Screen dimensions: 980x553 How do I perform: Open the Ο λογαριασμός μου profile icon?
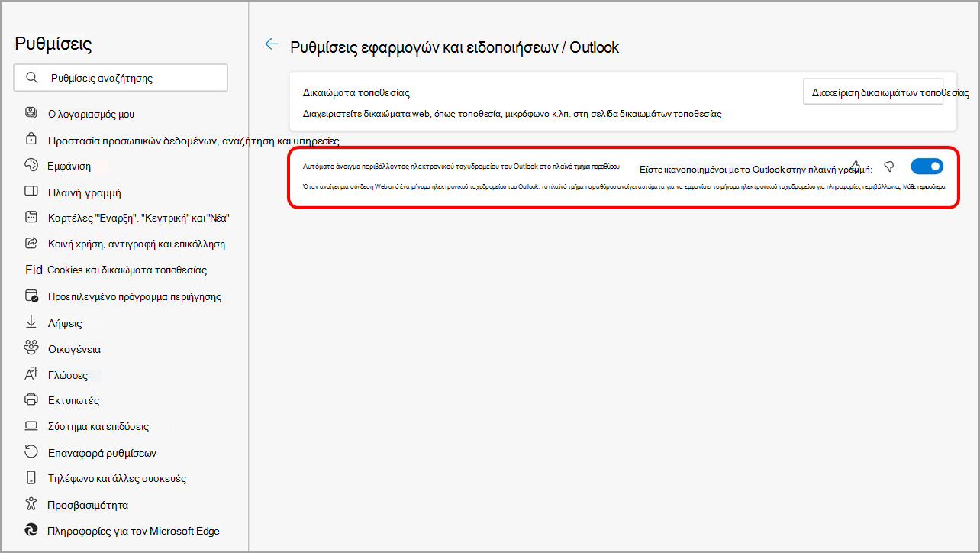pos(31,113)
